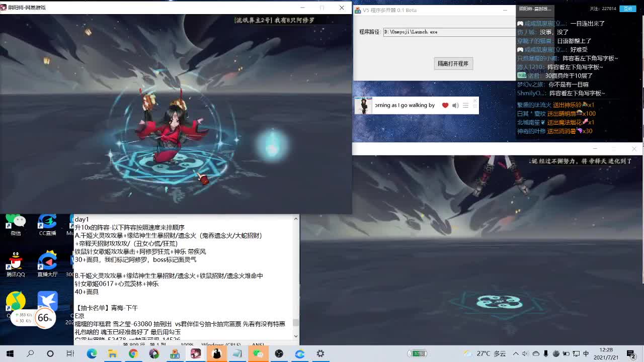Open taskbar Search magnifier
The width and height of the screenshot is (644, 362).
click(30, 353)
